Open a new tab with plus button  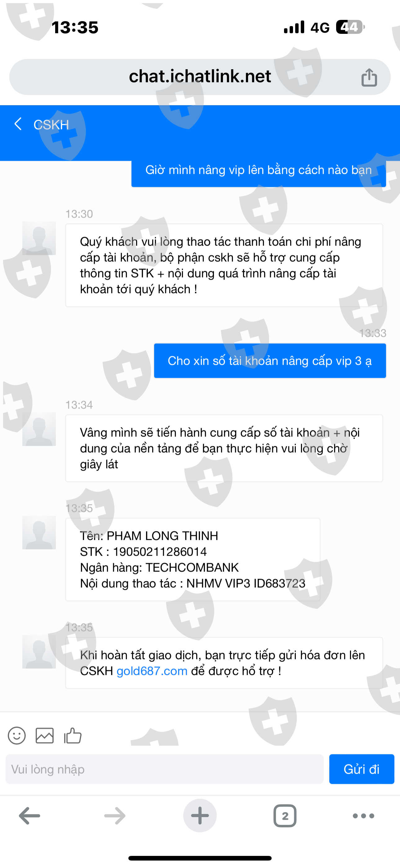pos(200,816)
